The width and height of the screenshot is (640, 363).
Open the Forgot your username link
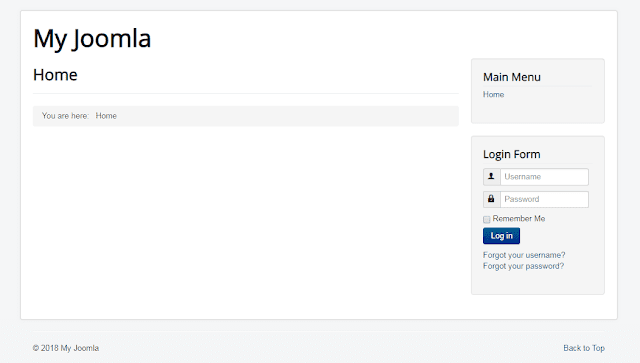(524, 255)
